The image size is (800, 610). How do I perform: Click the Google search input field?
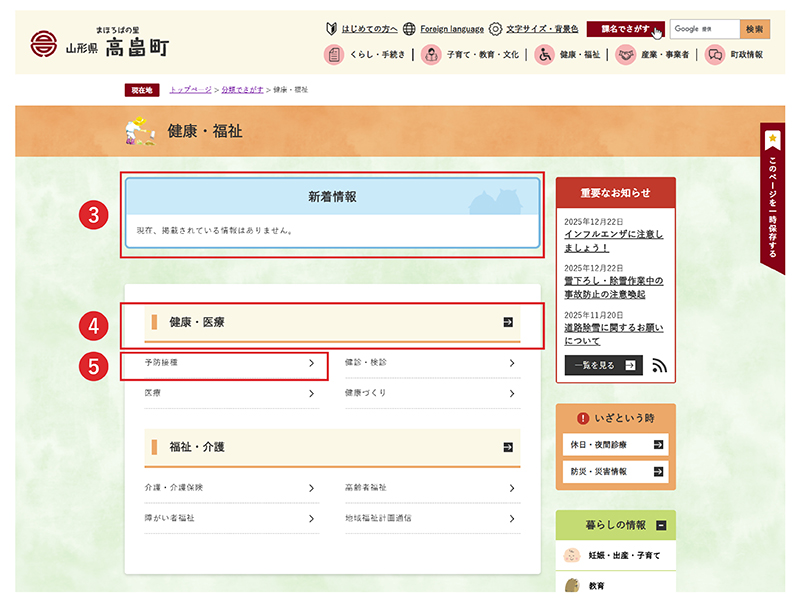[x=705, y=29]
